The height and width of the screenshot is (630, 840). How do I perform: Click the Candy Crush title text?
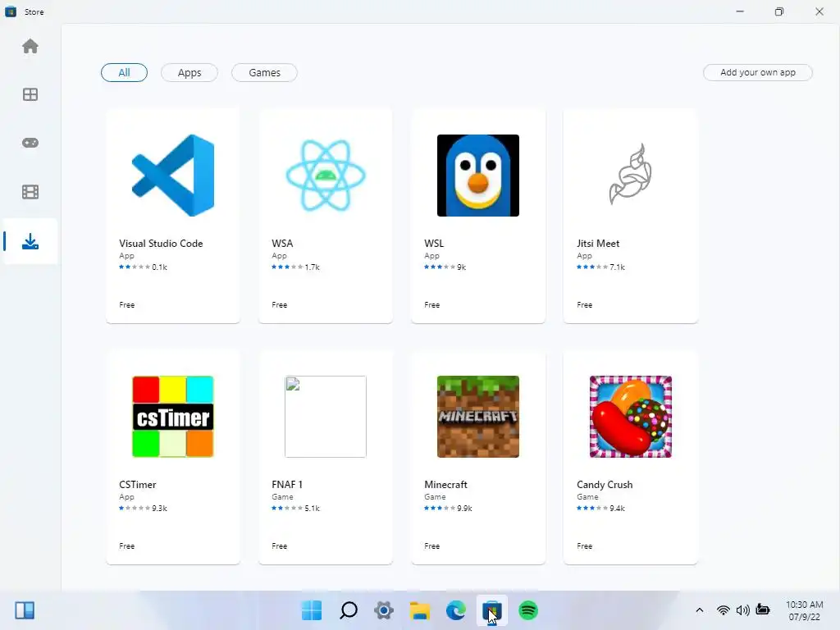click(605, 484)
